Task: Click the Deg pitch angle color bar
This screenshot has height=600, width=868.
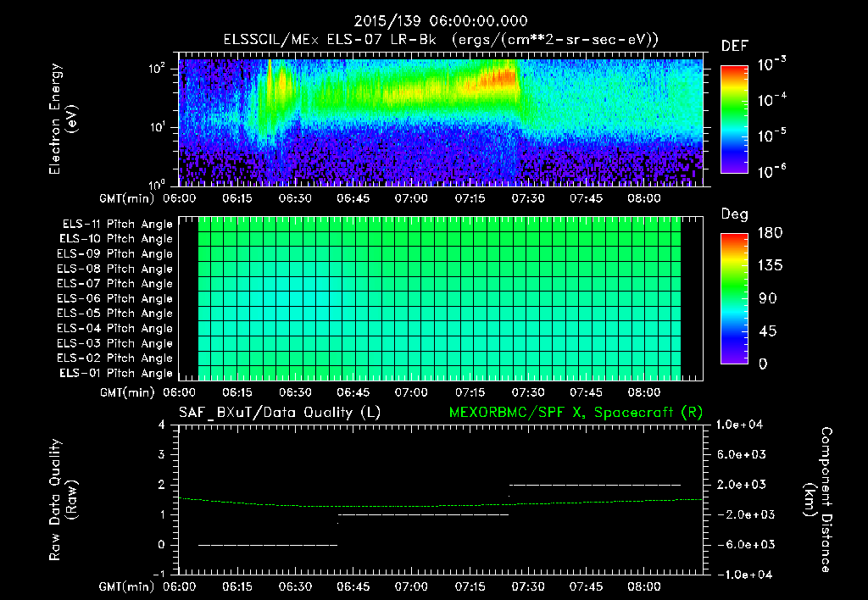Action: pyautogui.click(x=734, y=298)
